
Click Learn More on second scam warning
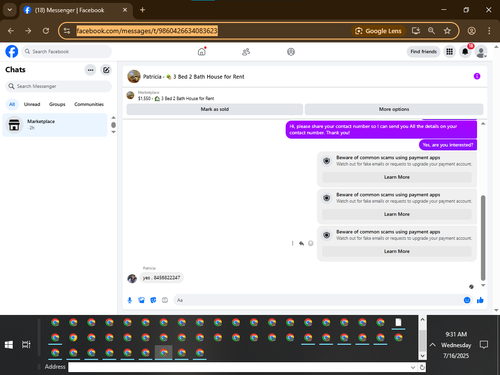(x=397, y=214)
